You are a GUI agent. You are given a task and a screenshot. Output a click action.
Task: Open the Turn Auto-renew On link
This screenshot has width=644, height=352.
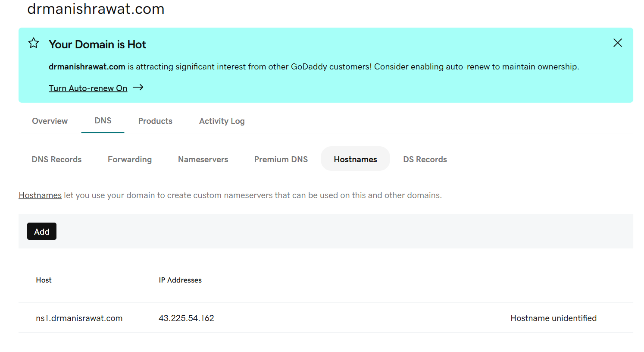[88, 88]
